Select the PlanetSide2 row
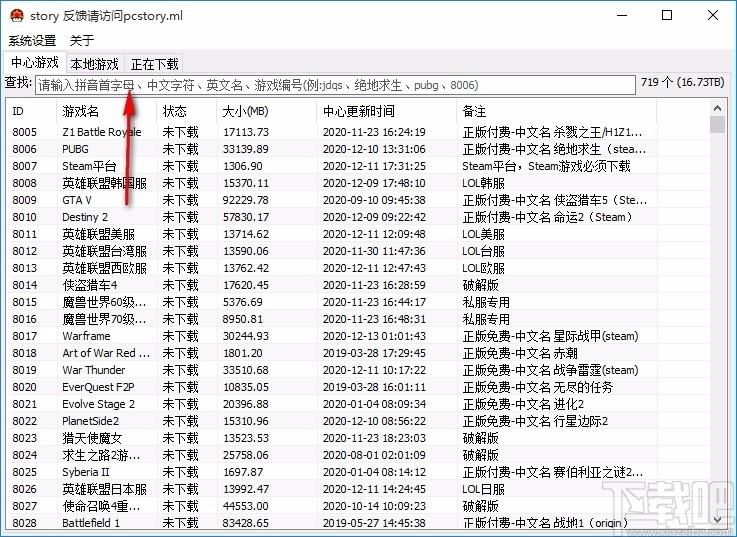 (x=358, y=421)
